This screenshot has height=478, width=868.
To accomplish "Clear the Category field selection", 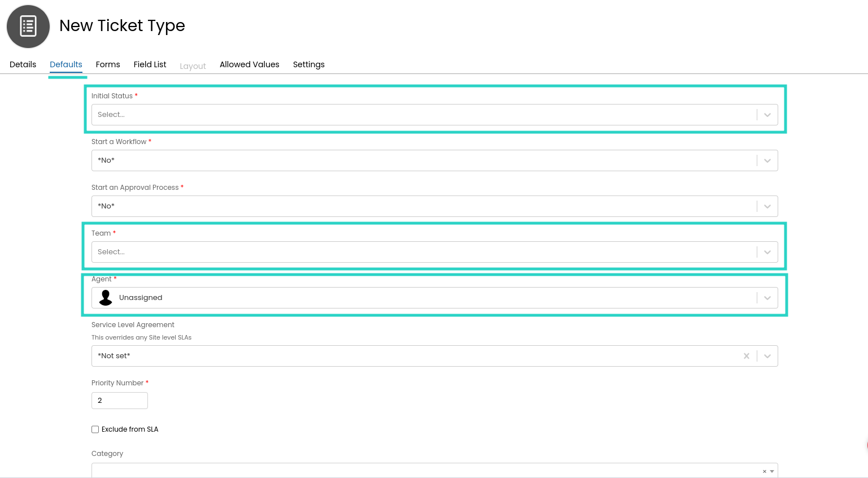I will point(765,471).
